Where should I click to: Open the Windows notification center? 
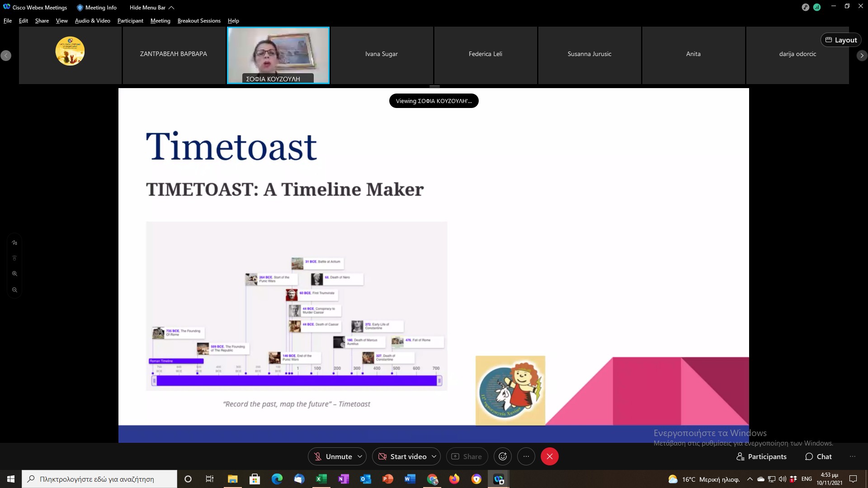click(853, 479)
